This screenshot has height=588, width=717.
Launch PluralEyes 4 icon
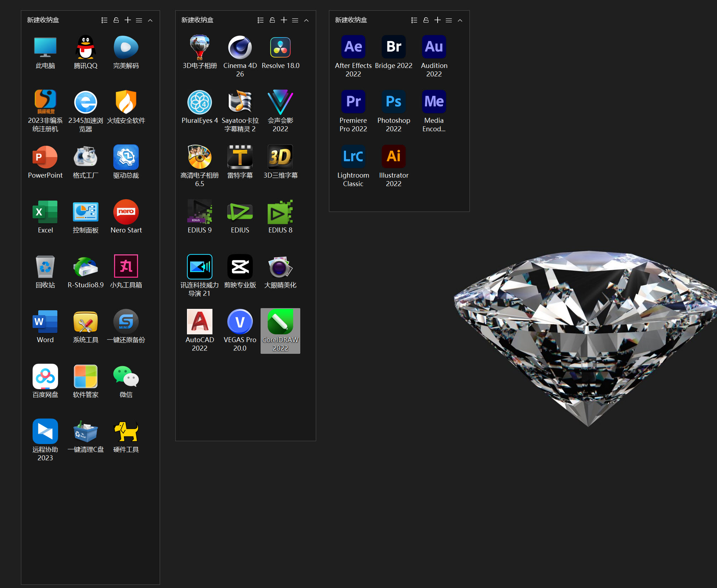200,102
